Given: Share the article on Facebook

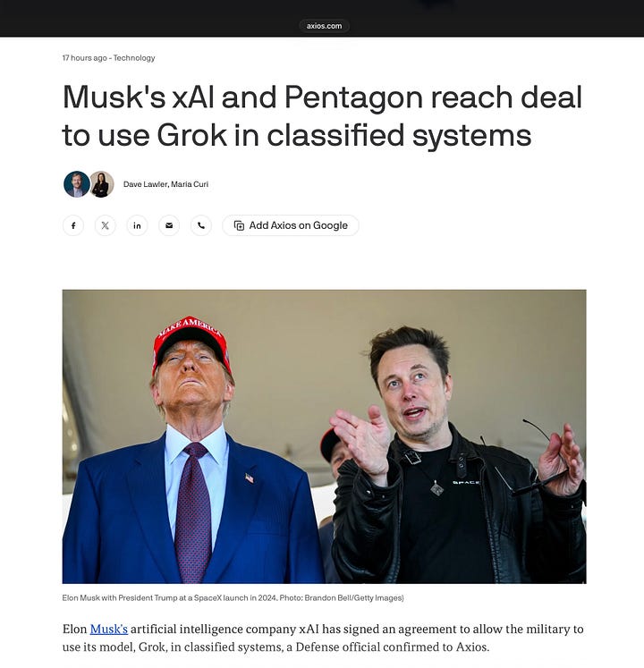Looking at the screenshot, I should (73, 225).
